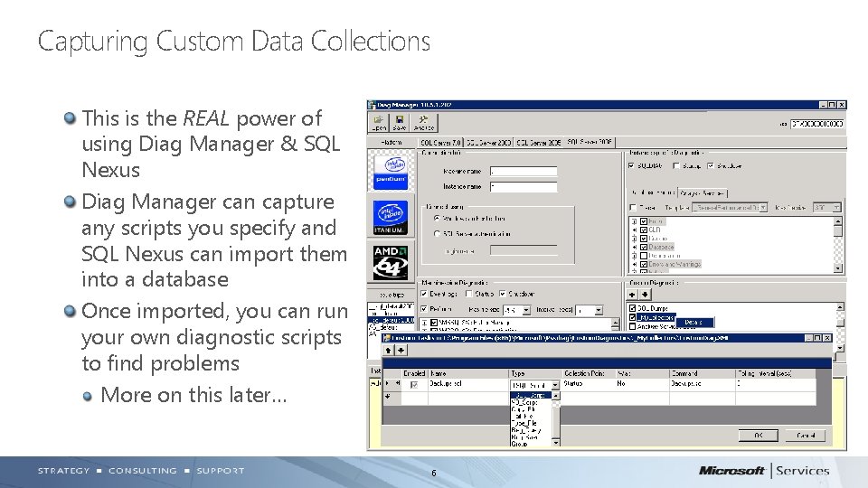This screenshot has width=868, height=488.
Task: Toggle SQL_Dumps custom diagnostic checkbox
Action: [x=632, y=308]
